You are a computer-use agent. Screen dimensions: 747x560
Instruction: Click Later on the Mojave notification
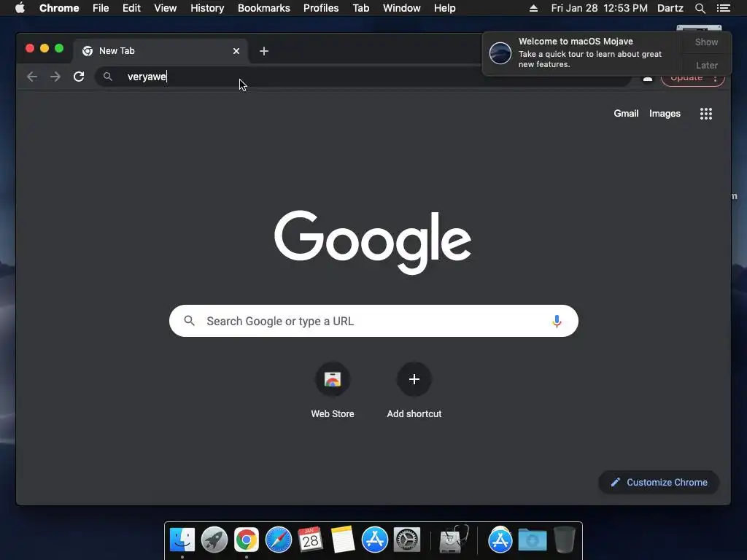point(706,65)
